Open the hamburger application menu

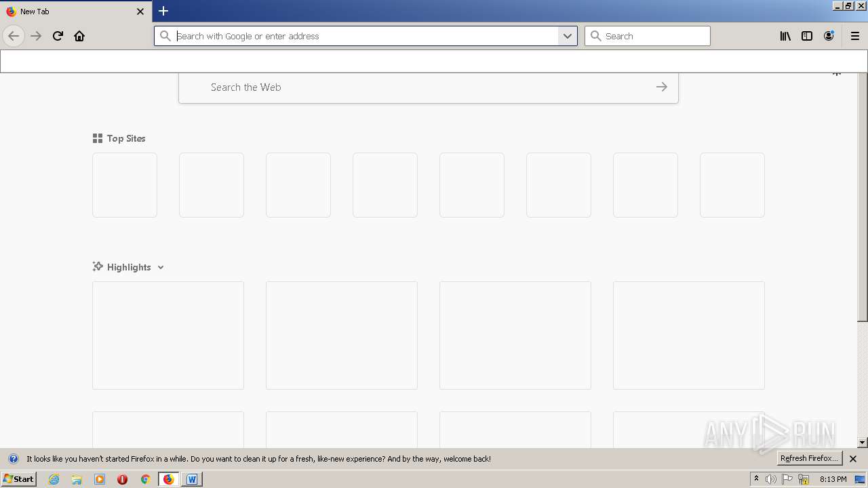[855, 36]
